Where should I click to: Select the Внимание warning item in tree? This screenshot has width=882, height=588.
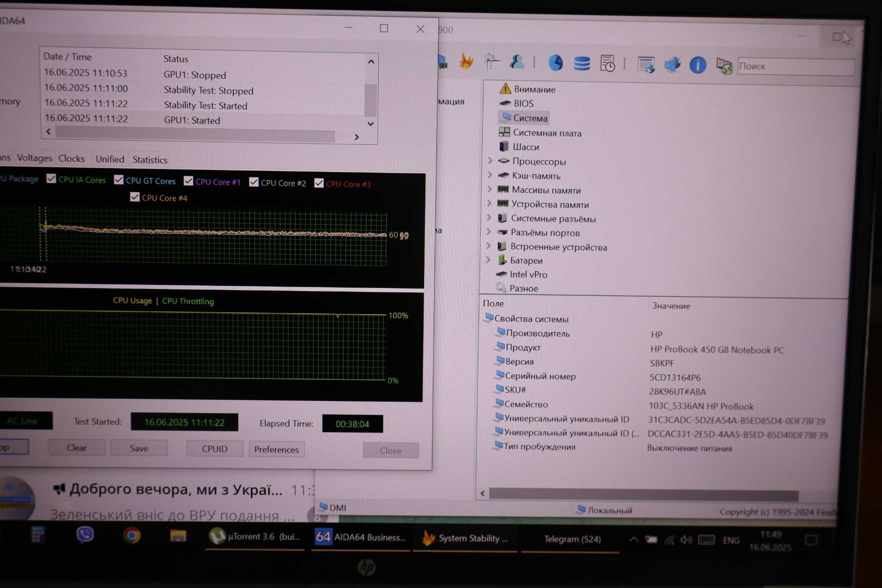point(527,89)
